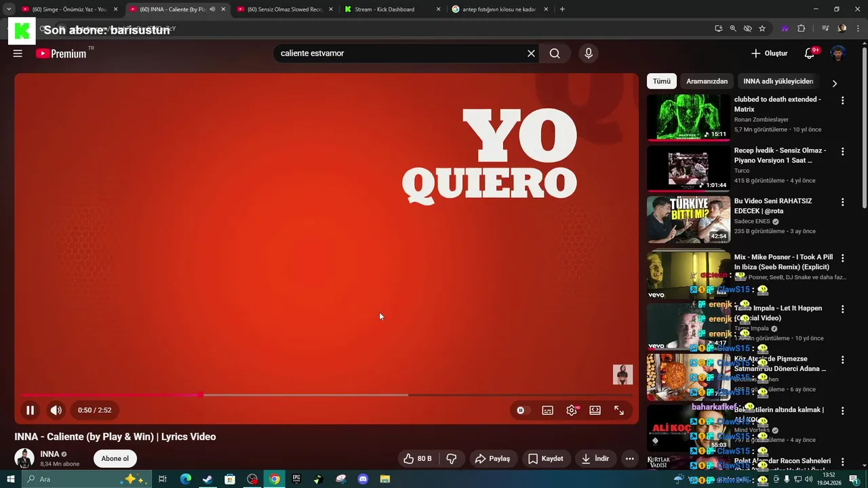Select INNA adlı yükleyiciden chip
The height and width of the screenshot is (488, 868).
click(x=778, y=81)
